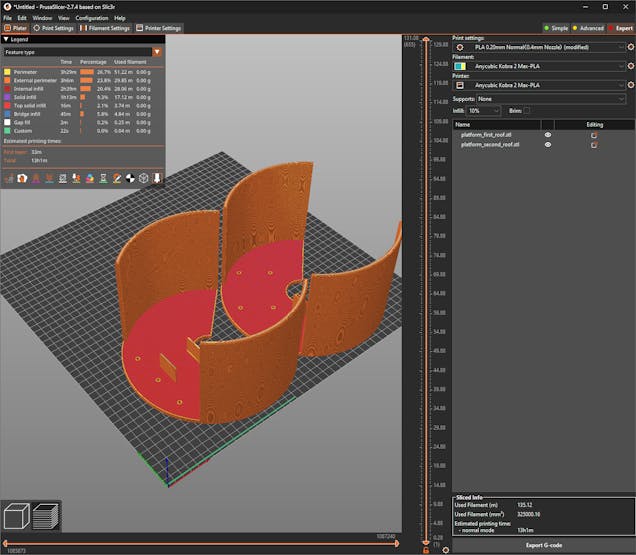Click the gear icon beside Filament preset

coord(629,66)
